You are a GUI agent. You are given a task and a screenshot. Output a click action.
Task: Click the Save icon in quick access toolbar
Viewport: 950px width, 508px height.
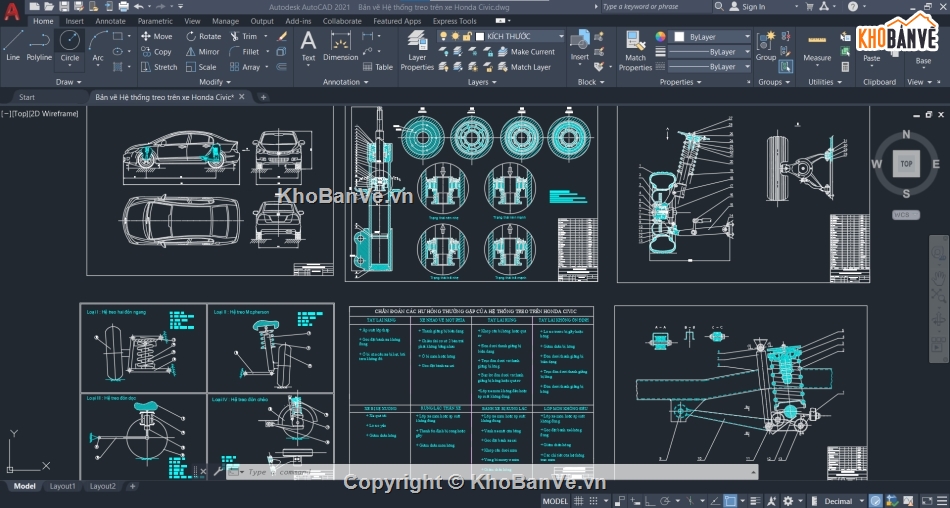coord(64,7)
